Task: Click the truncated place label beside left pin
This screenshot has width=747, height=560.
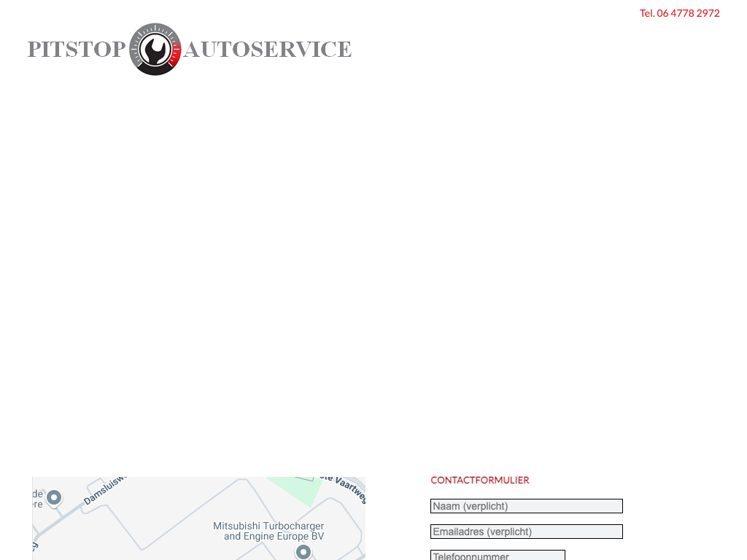Action: click(37, 499)
